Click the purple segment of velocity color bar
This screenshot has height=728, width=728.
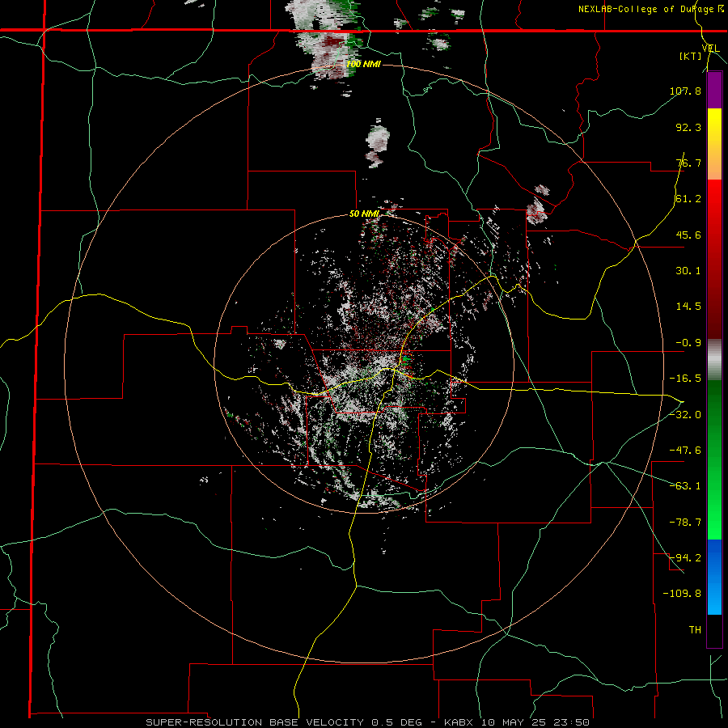[x=714, y=91]
